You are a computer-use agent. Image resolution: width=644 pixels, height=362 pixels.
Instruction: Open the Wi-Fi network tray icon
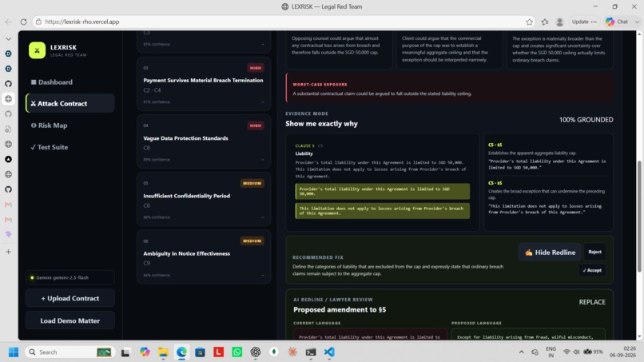(x=566, y=352)
